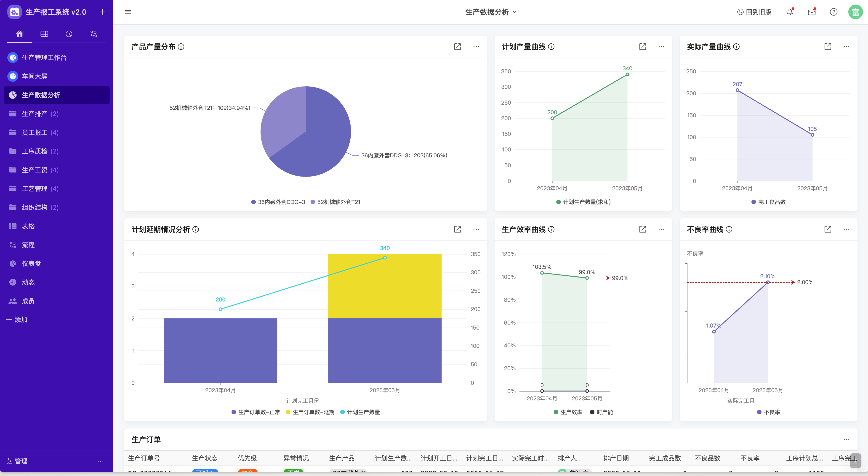Click yellow delayed-orders bar for 2023年05月
Screen dimensions: 868x476
(385, 286)
